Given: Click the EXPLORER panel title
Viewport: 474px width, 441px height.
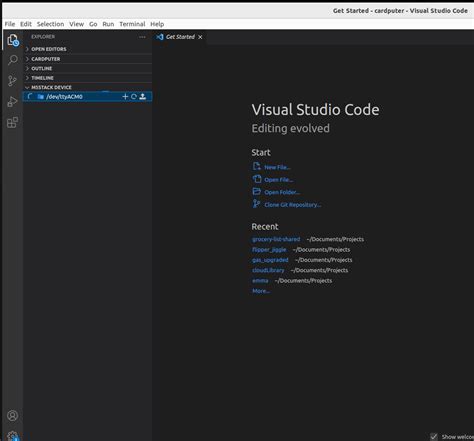Looking at the screenshot, I should [x=43, y=37].
